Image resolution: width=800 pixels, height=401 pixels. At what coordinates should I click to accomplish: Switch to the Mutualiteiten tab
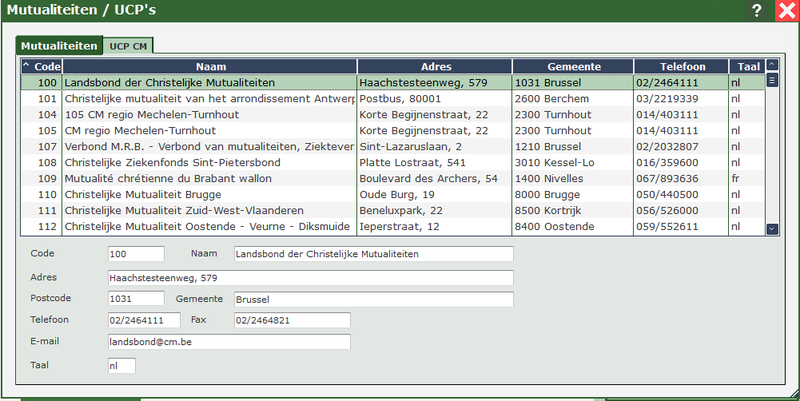[59, 46]
